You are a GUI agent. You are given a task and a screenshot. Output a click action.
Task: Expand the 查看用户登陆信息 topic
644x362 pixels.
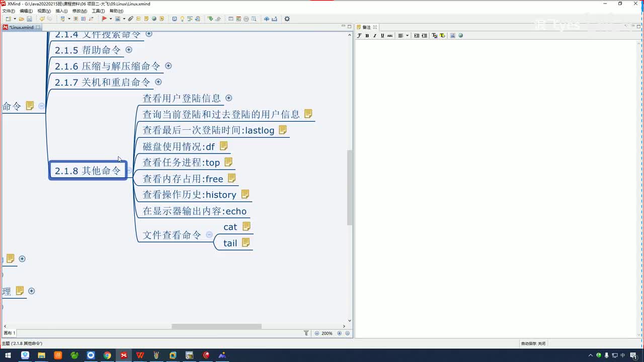(229, 98)
